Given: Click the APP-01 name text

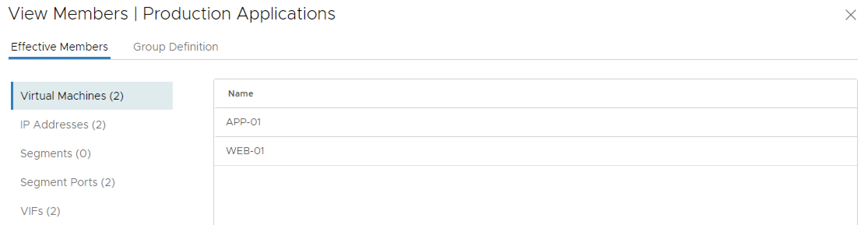Looking at the screenshot, I should point(243,122).
